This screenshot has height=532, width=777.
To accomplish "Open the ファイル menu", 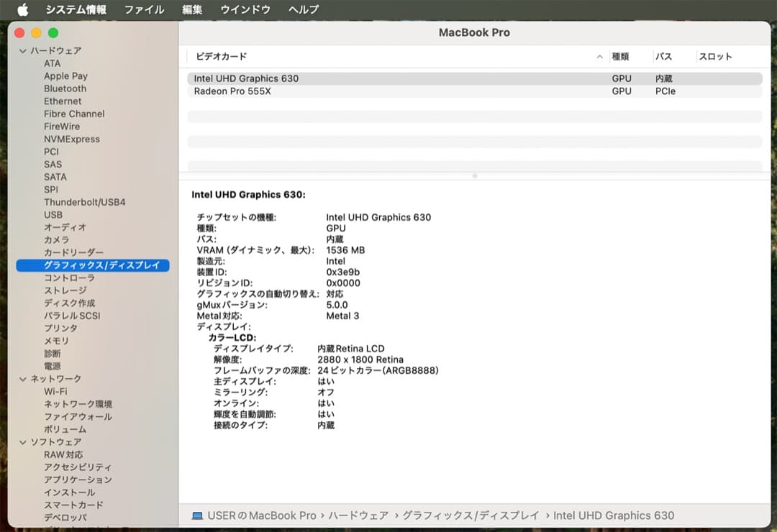I will click(144, 9).
